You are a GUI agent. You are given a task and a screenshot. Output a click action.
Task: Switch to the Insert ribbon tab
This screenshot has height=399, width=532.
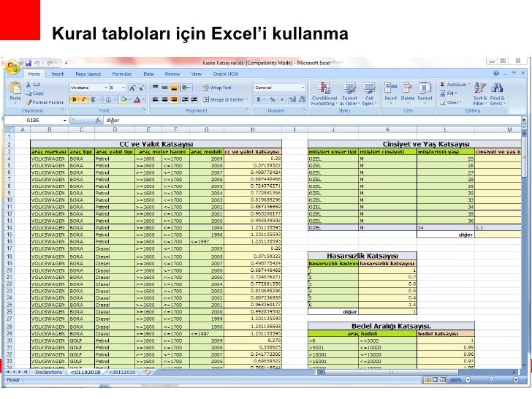pyautogui.click(x=57, y=74)
